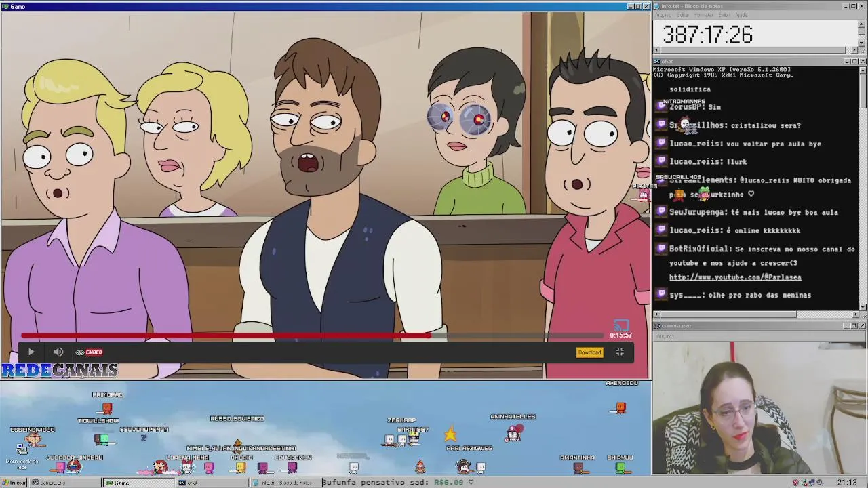Click chat message 'olhe pro rabo das meninas'
This screenshot has height=488, width=868.
point(760,295)
